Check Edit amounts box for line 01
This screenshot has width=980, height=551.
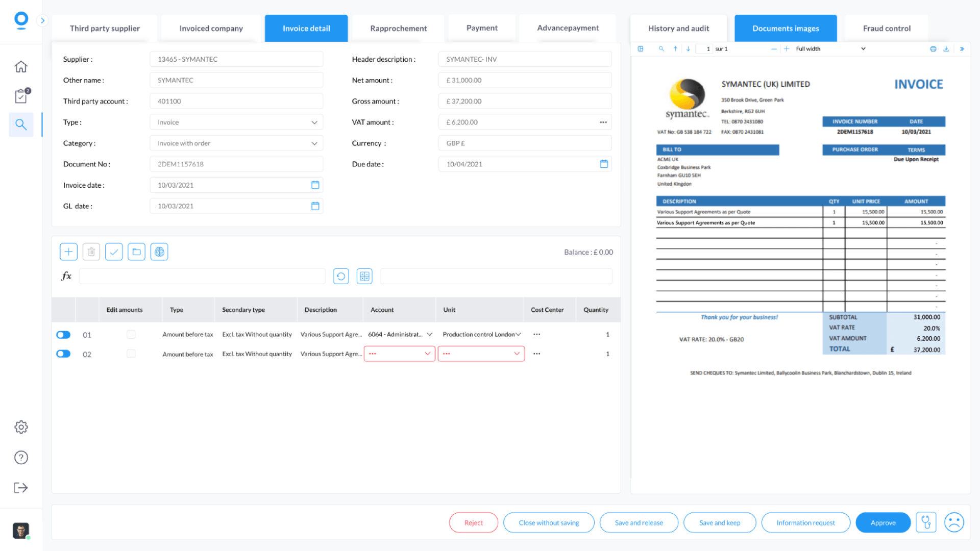point(131,335)
